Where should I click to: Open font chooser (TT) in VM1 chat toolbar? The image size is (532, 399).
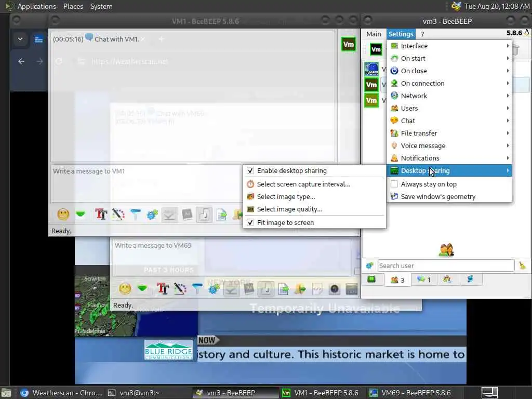coord(101,214)
